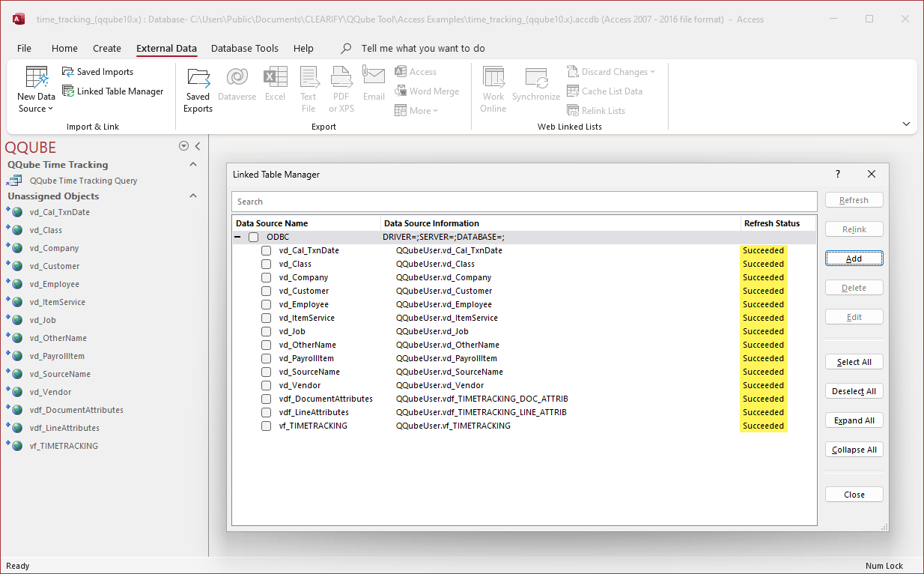Select vd_Customer table in navigation pane

tap(54, 266)
